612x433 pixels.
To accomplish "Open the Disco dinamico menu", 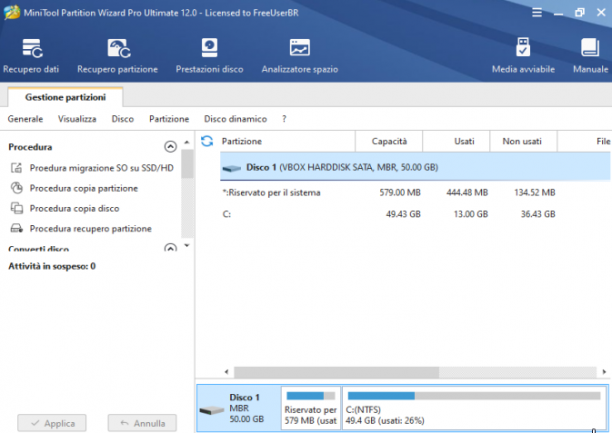I will coord(235,119).
